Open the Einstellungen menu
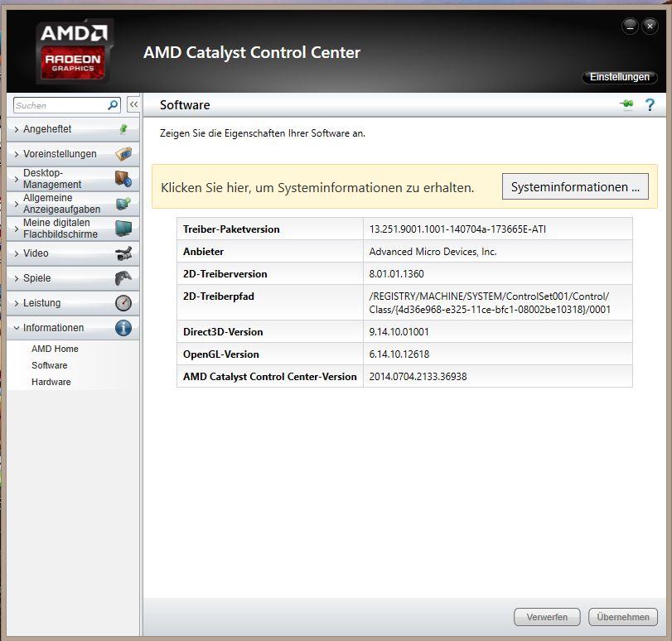Viewport: 672px width, 641px height. (x=619, y=77)
